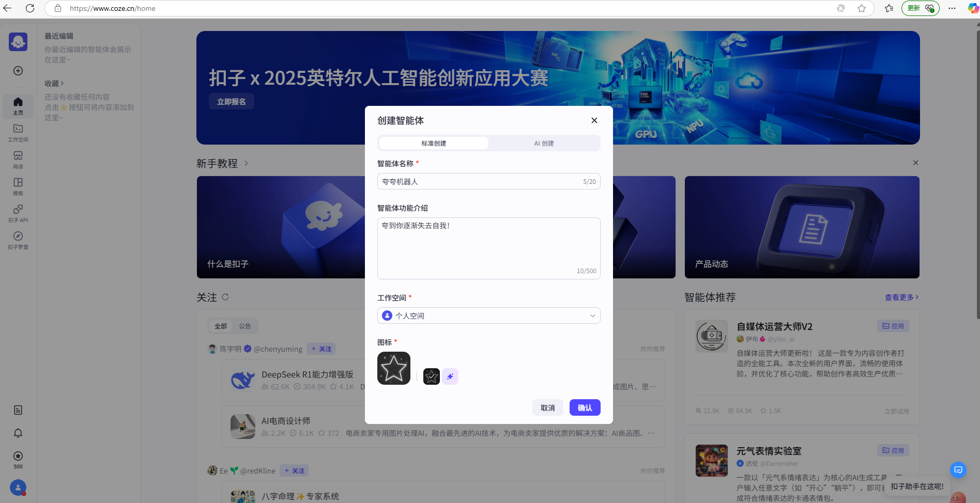Viewport: 980px width, 503px height.
Task: Follow Ee @redKline with 关注 button
Action: coord(294,470)
